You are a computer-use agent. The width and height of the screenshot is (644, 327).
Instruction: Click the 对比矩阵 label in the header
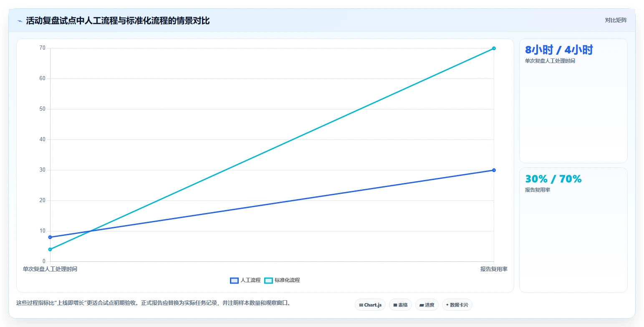616,20
